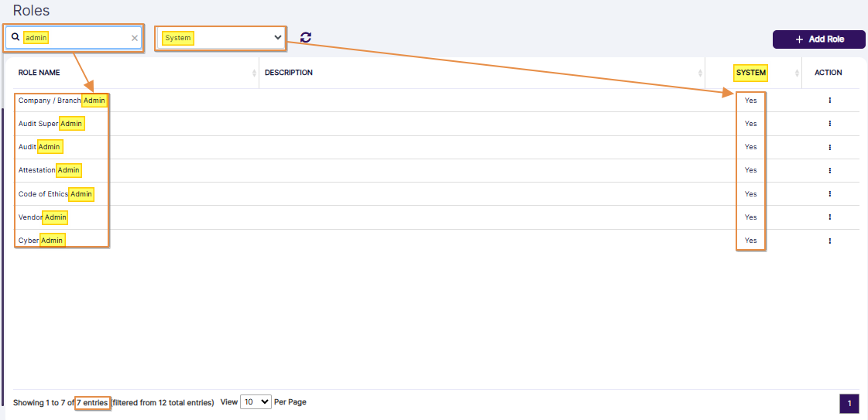Open action menu for Cyber Admin

(829, 241)
